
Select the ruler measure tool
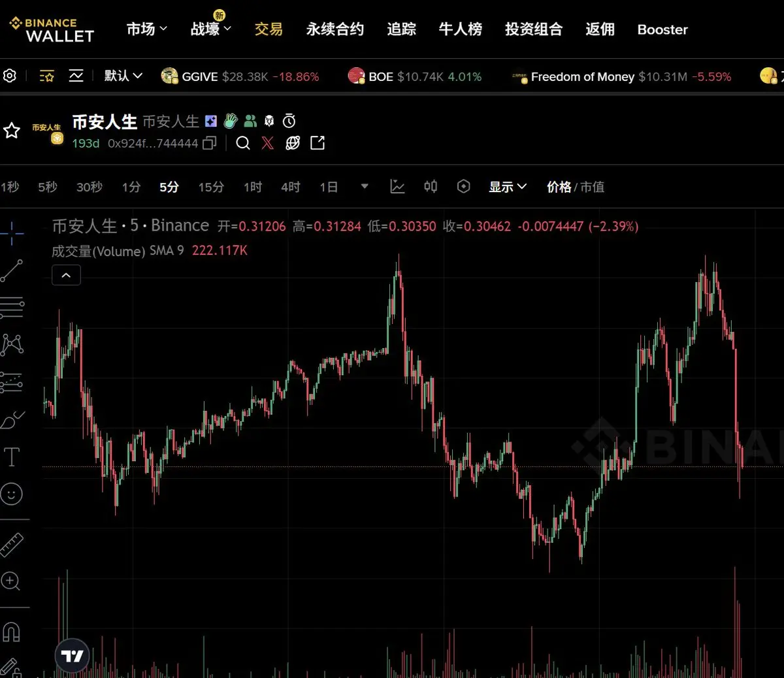click(12, 544)
